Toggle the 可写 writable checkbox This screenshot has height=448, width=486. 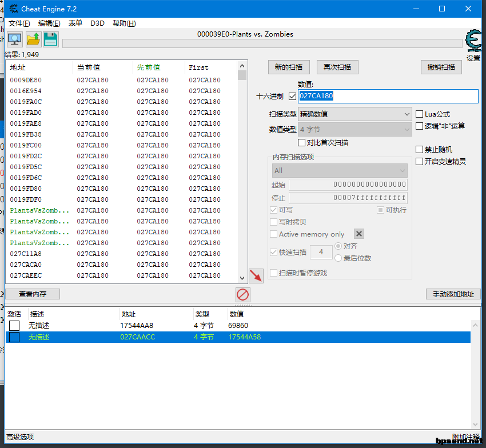point(273,210)
